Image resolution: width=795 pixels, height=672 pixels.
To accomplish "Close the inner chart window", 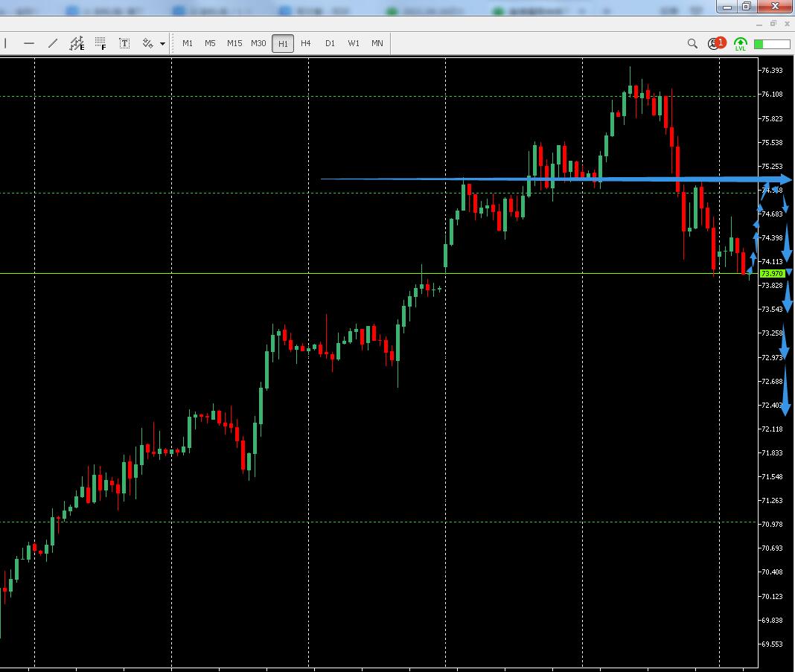I will (x=788, y=23).
